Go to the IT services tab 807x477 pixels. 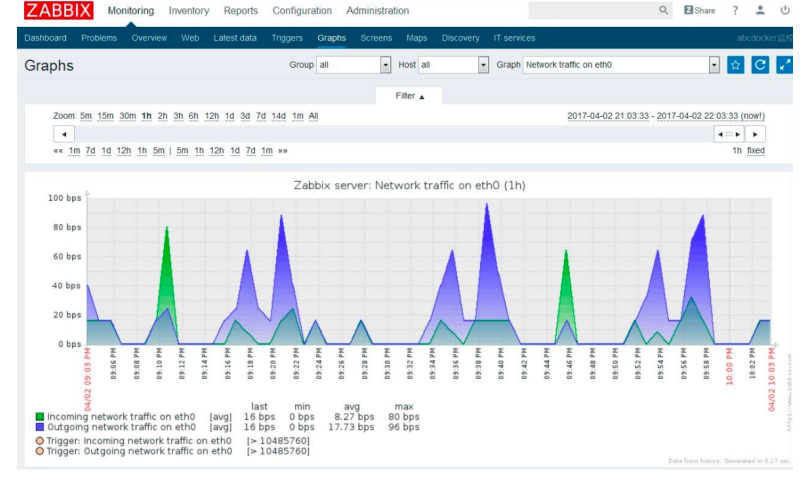click(515, 38)
